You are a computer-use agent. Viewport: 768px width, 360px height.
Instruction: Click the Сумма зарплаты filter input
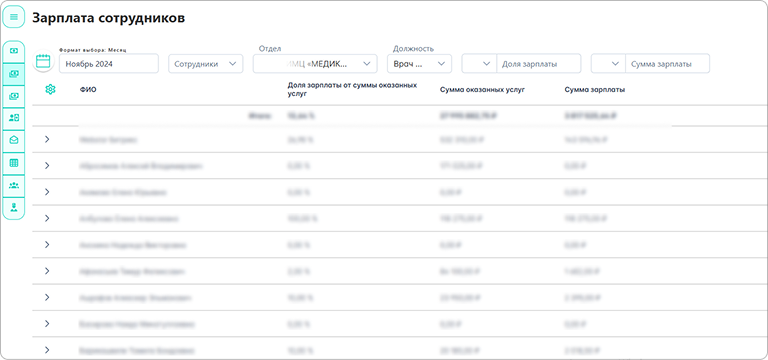pyautogui.click(x=668, y=64)
